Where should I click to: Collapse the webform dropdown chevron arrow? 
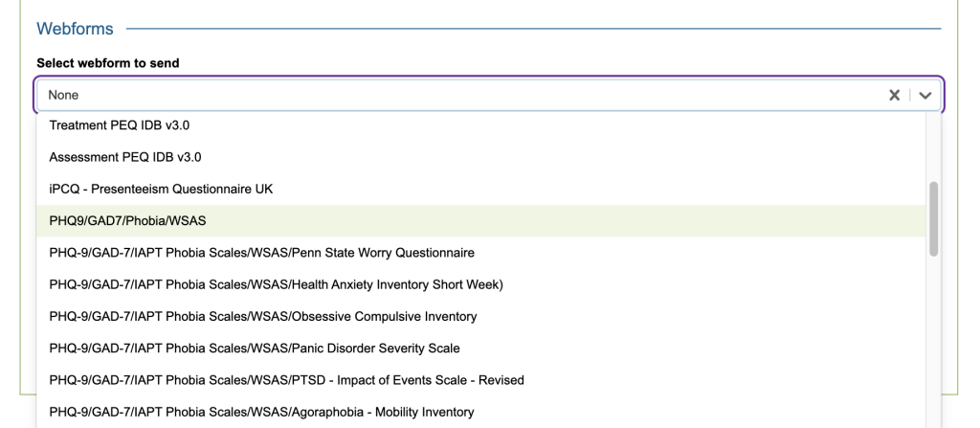pos(924,96)
